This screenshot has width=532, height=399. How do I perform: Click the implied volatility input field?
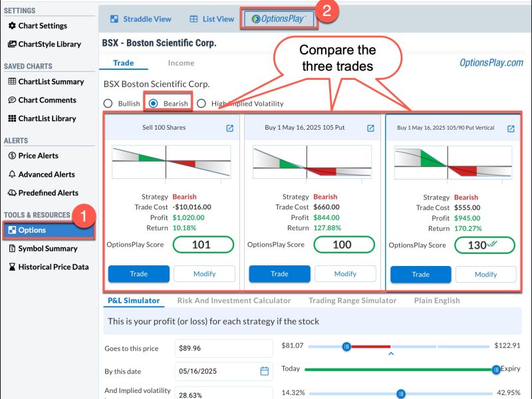(224, 393)
